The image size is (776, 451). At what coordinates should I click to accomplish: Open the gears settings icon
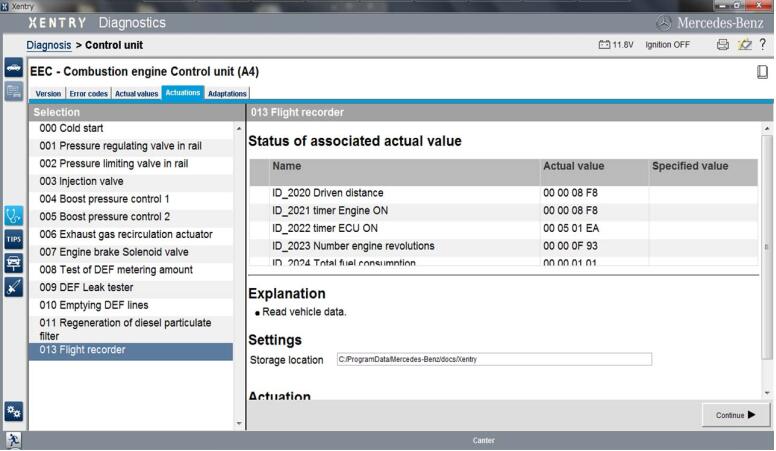[x=13, y=411]
